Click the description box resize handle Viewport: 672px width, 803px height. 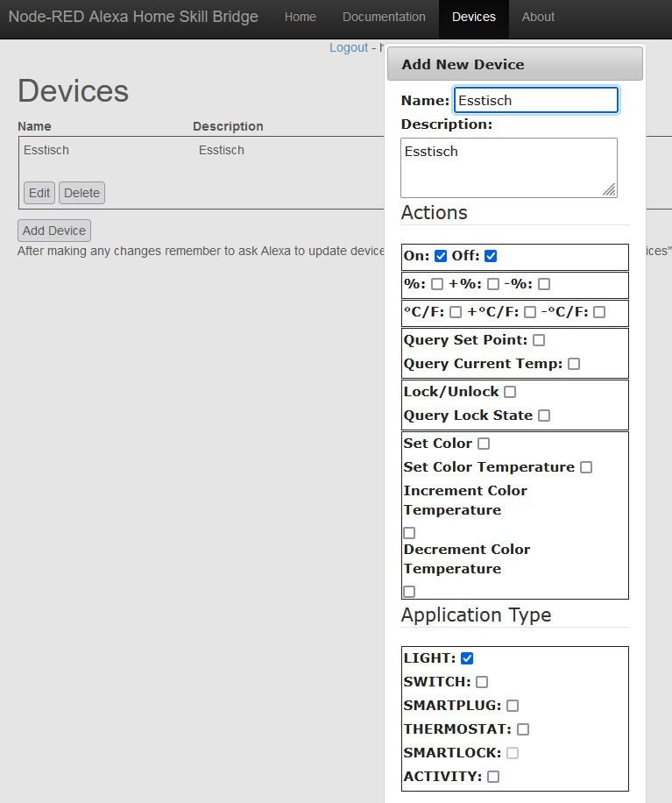click(x=609, y=189)
